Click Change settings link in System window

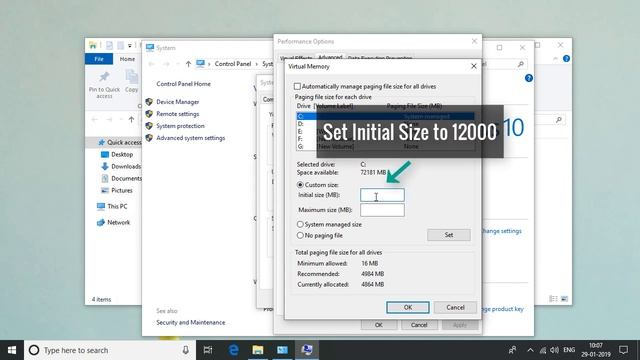click(502, 231)
